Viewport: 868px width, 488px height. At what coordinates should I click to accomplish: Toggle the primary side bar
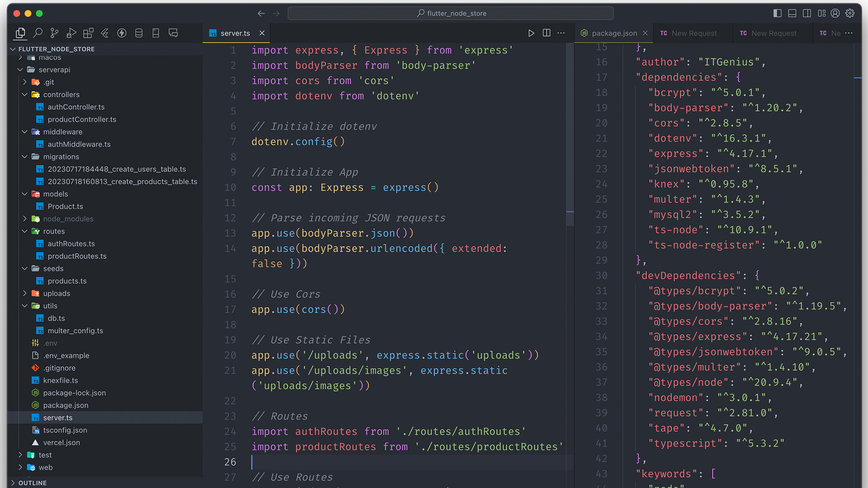coord(778,14)
